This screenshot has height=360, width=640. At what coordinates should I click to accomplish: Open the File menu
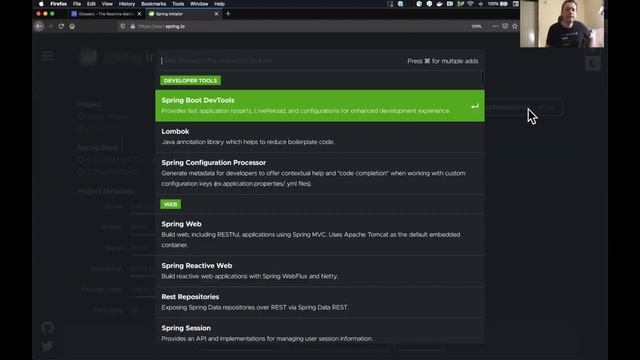(77, 4)
